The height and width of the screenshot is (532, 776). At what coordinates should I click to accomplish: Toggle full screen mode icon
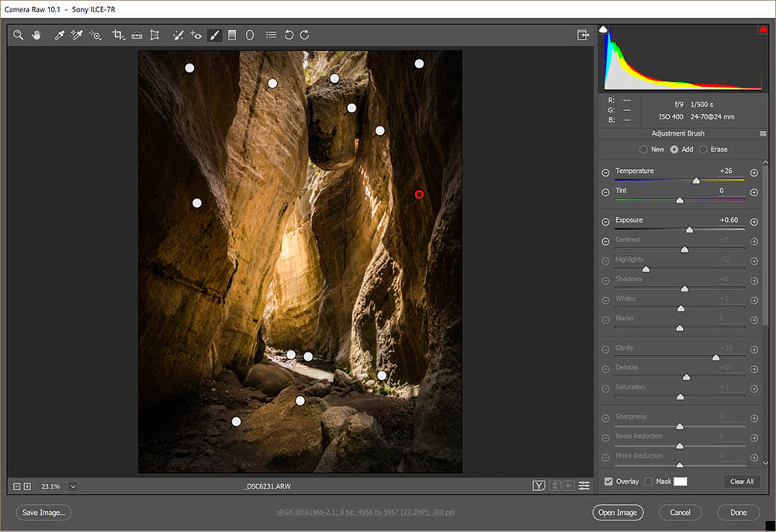click(583, 35)
